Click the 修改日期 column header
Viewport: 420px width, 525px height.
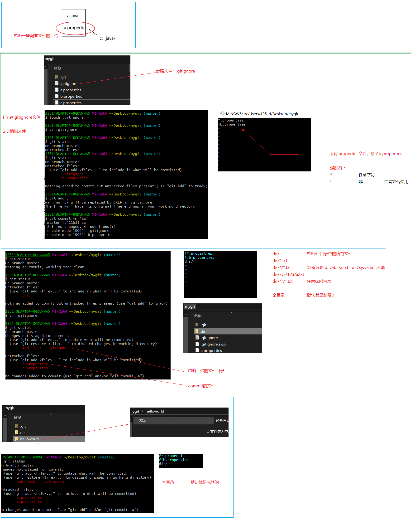point(222,421)
